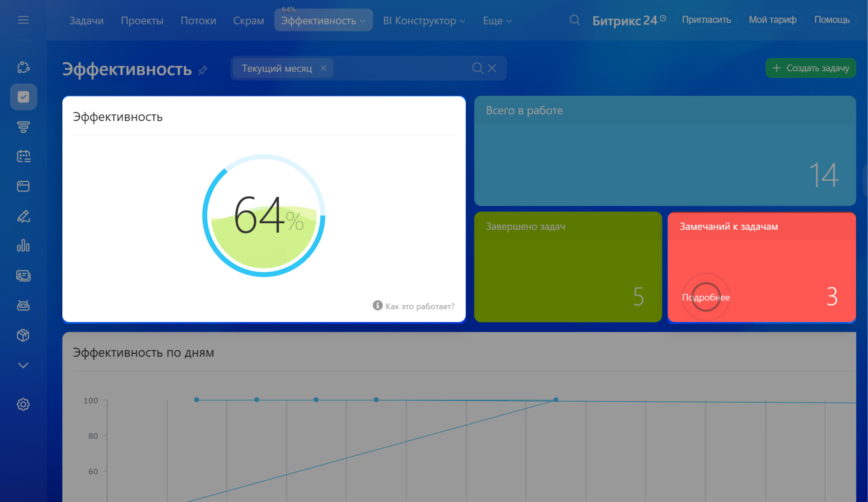This screenshot has height=502, width=868.
Task: Open the box package sidebar icon
Action: pyautogui.click(x=23, y=335)
